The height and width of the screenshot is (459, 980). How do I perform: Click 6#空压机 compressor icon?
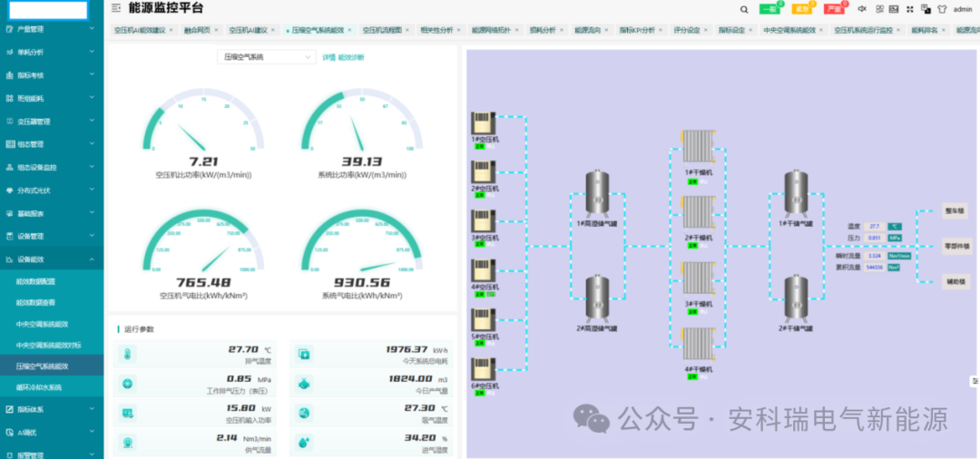click(x=483, y=369)
